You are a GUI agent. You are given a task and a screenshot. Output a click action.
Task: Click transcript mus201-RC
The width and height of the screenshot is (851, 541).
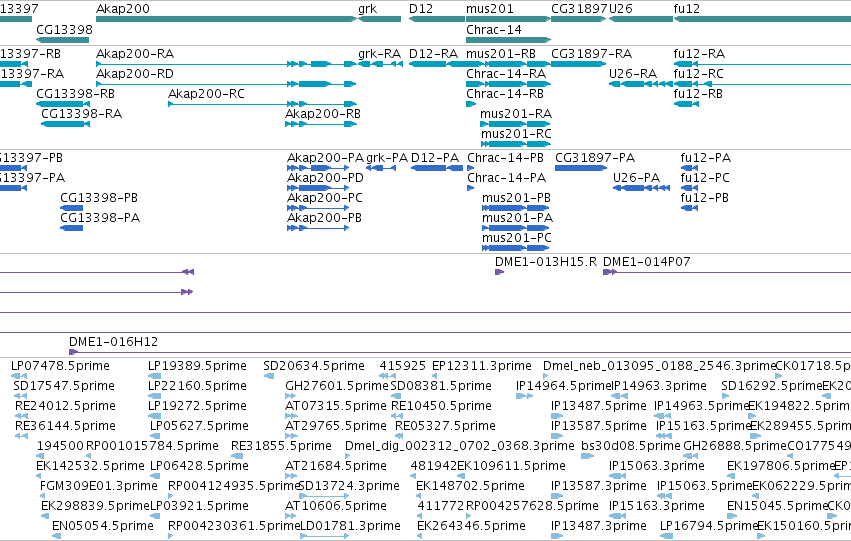pos(516,144)
